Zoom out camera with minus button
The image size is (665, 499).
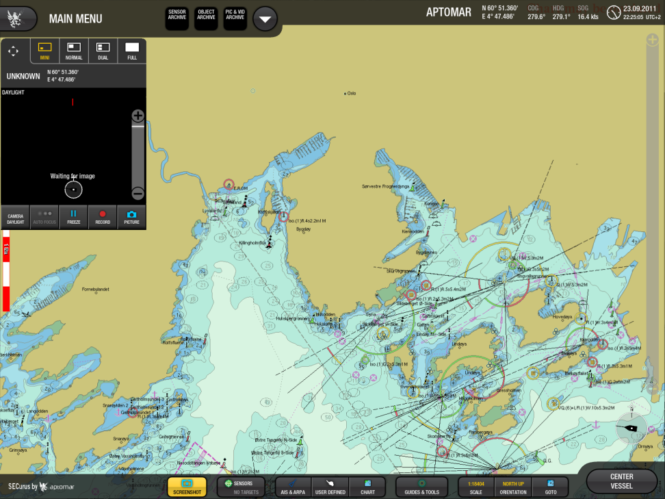coord(138,194)
